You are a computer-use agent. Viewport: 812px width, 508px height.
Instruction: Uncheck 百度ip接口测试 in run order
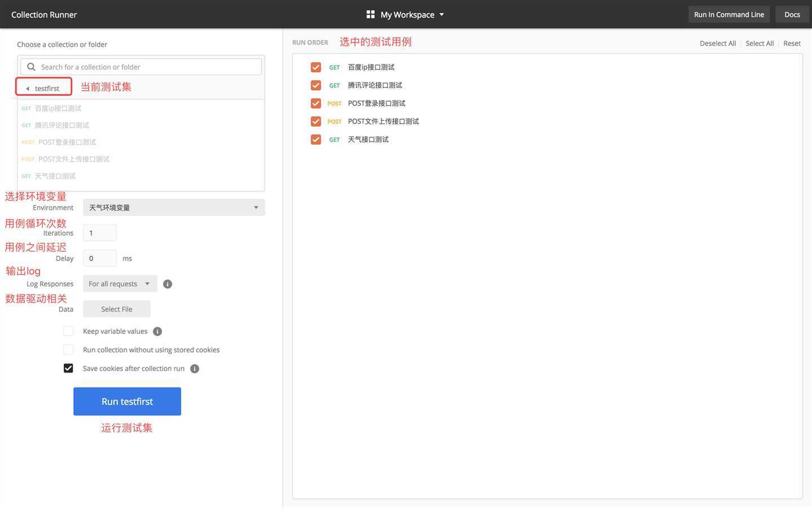click(316, 67)
